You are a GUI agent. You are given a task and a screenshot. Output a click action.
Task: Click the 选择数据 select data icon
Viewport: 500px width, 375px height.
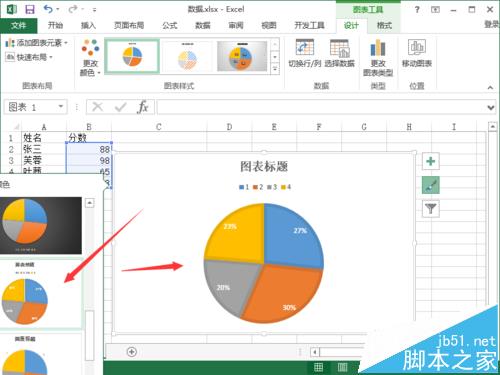click(x=339, y=53)
